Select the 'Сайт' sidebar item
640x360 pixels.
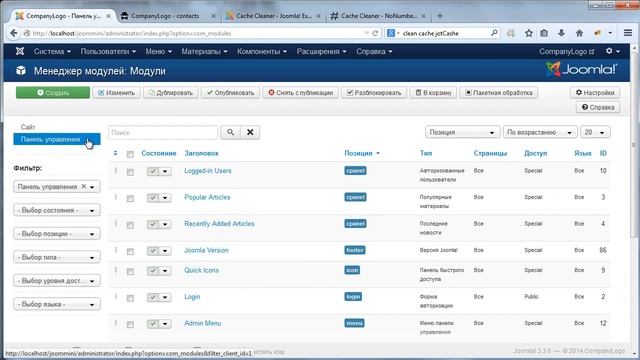click(x=28, y=127)
